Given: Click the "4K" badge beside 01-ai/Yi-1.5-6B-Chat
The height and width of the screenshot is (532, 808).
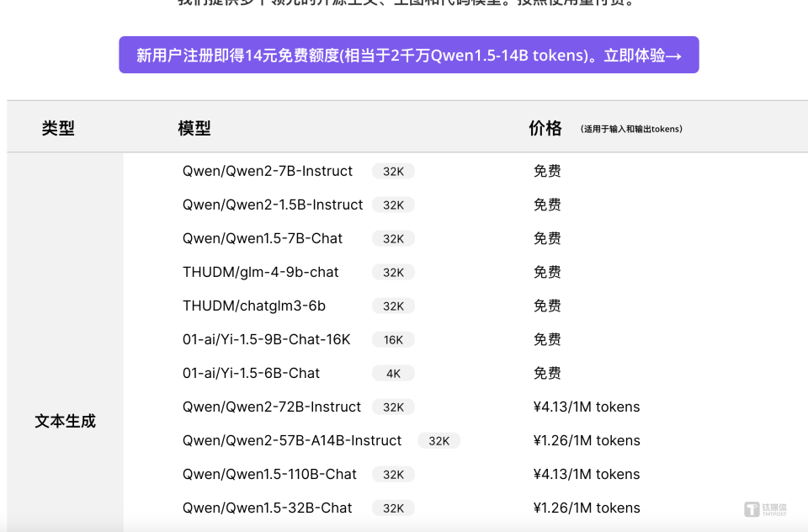Looking at the screenshot, I should [392, 373].
